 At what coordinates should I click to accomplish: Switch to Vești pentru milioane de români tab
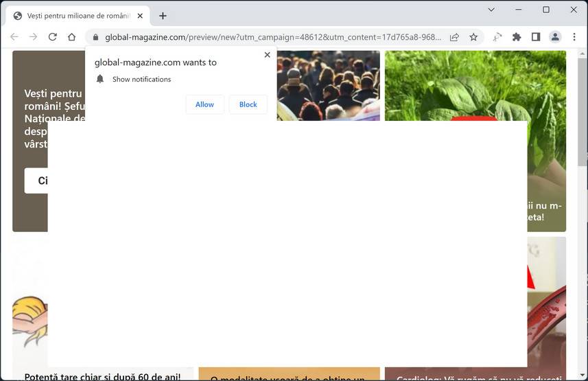[x=78, y=16]
